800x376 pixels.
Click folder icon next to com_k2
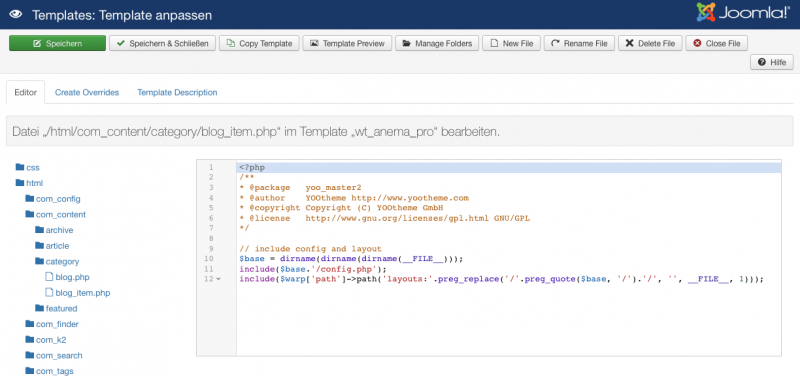click(30, 339)
